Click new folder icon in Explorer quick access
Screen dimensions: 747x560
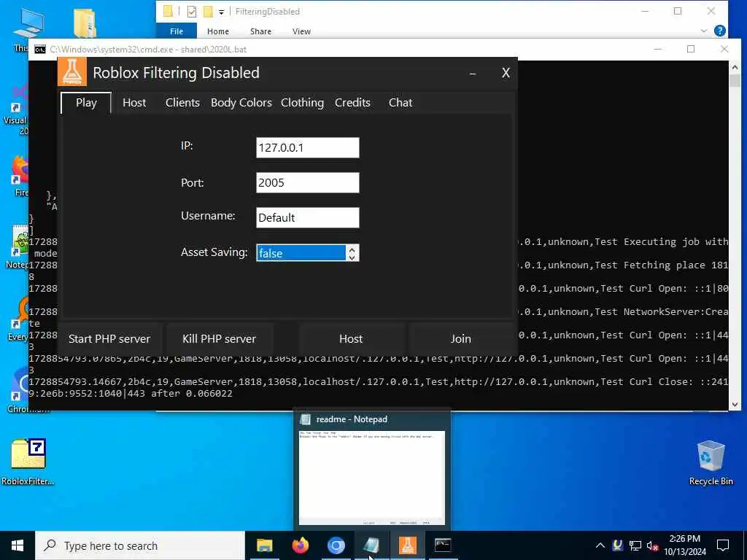[208, 12]
